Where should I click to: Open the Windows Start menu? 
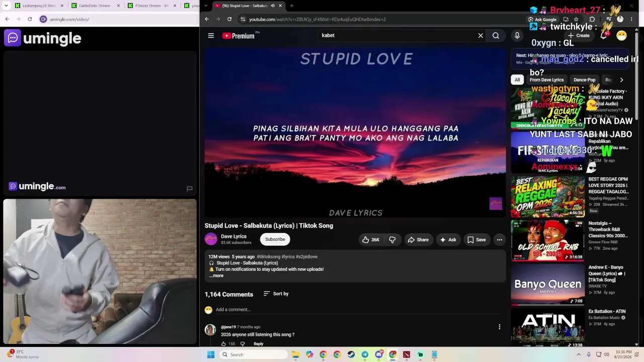pos(211,354)
